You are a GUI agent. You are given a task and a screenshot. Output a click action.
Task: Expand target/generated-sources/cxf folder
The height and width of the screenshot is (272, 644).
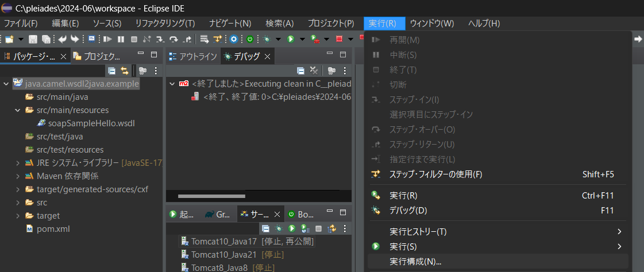click(x=18, y=189)
